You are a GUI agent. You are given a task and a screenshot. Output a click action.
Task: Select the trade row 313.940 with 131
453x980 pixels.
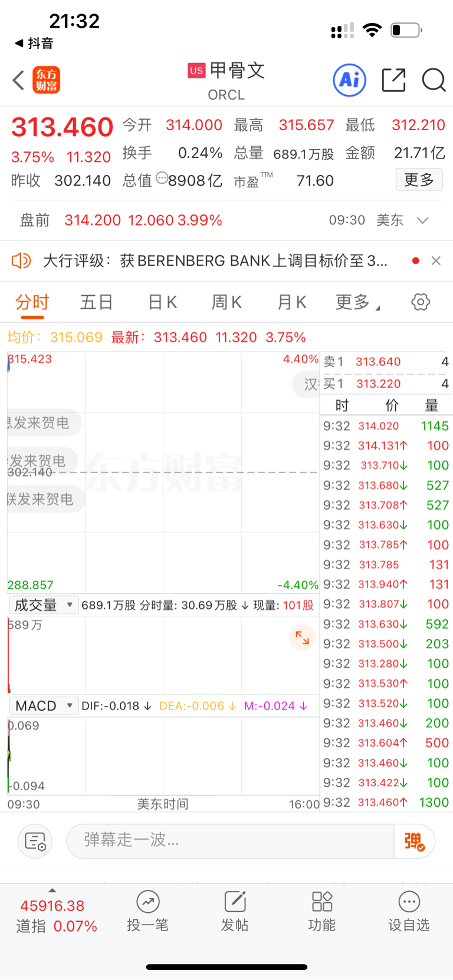[x=386, y=585]
